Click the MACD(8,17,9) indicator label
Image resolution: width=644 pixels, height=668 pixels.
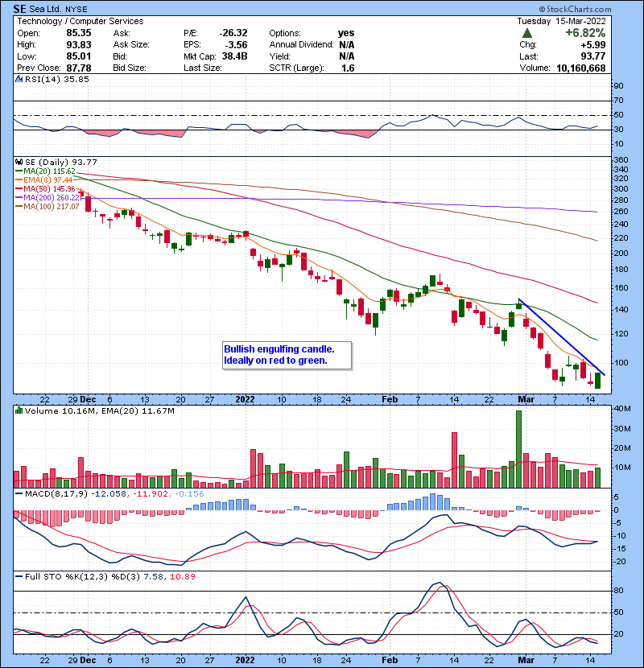[x=56, y=494]
